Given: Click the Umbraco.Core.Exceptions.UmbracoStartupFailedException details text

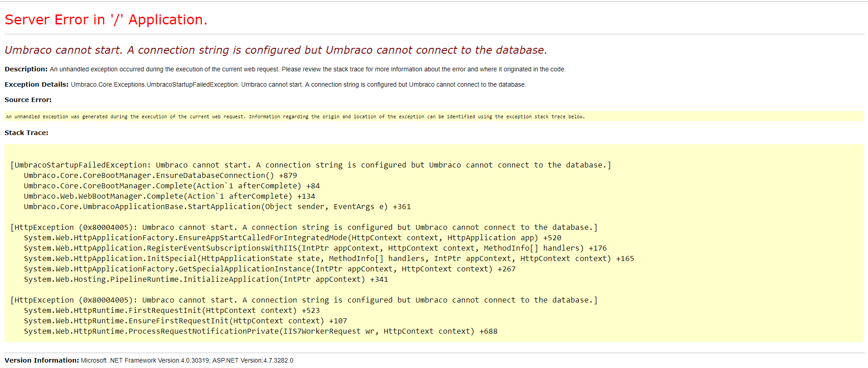Looking at the screenshot, I should click(x=298, y=84).
